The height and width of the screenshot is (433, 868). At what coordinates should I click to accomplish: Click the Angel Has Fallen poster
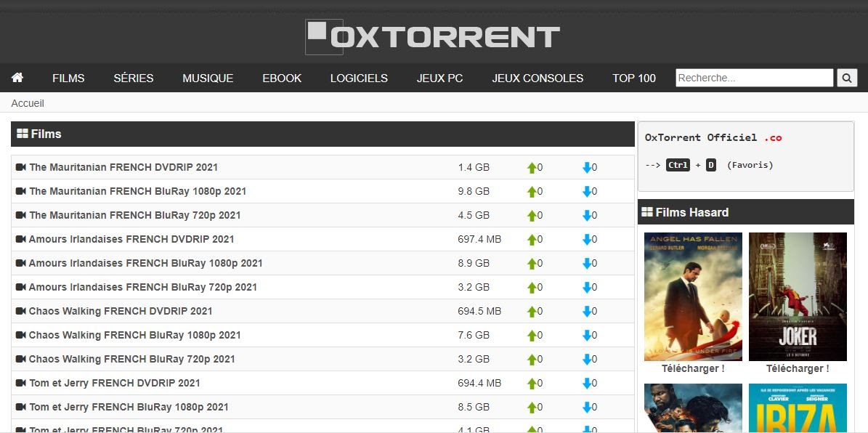coord(692,296)
